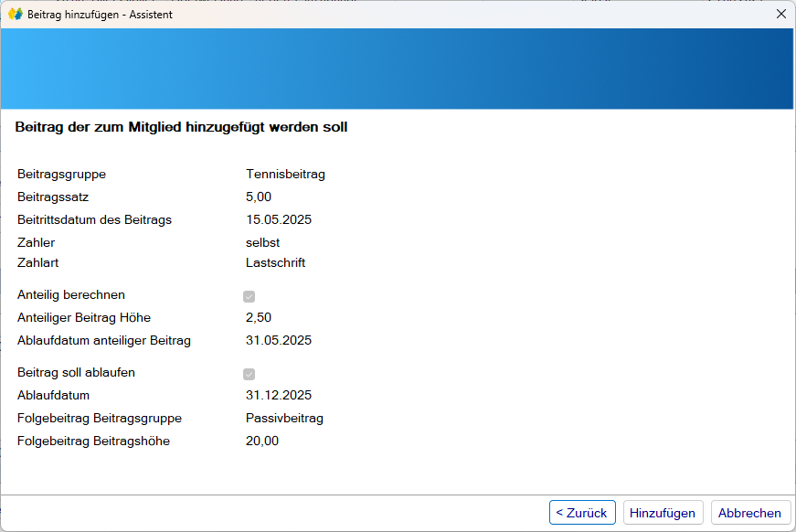The width and height of the screenshot is (796, 532).
Task: Click the anteiliger Beitrag amount 2,50
Action: pos(259,317)
